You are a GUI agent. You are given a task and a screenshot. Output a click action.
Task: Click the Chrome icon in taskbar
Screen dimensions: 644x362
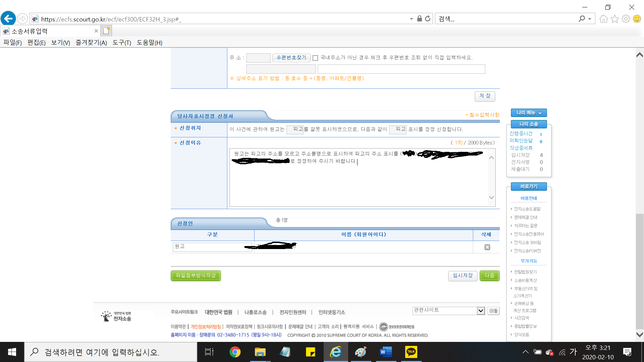(235, 352)
